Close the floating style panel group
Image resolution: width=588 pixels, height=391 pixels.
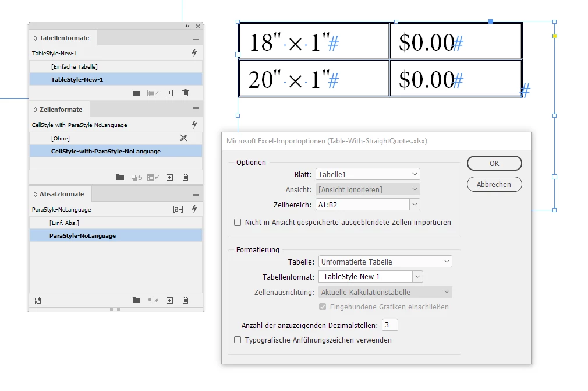click(197, 26)
